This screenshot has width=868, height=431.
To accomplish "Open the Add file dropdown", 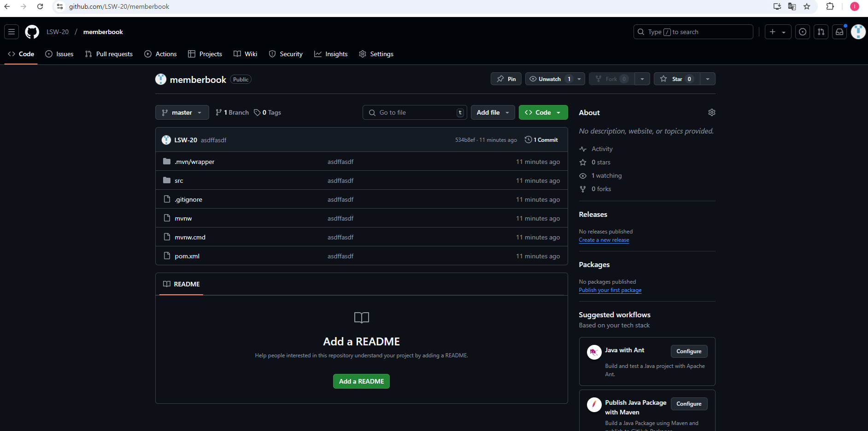I will coord(493,112).
